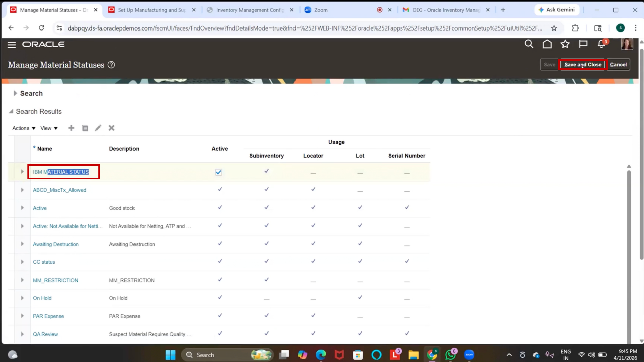Click Serial Number checkmark in CC status row
The width and height of the screenshot is (644, 362).
[x=407, y=261]
